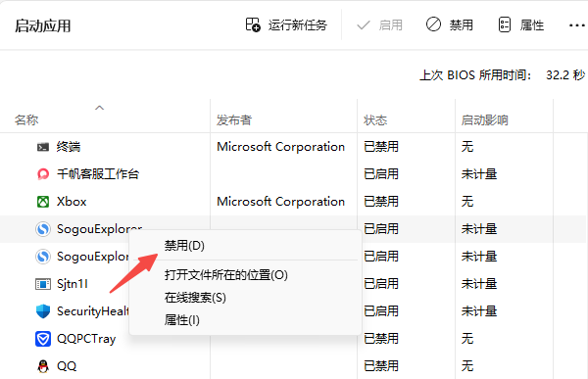Click the QQ penguin icon

pyautogui.click(x=43, y=366)
